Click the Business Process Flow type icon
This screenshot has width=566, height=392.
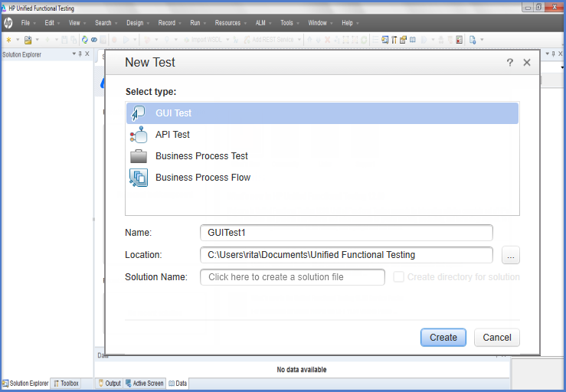coord(139,178)
